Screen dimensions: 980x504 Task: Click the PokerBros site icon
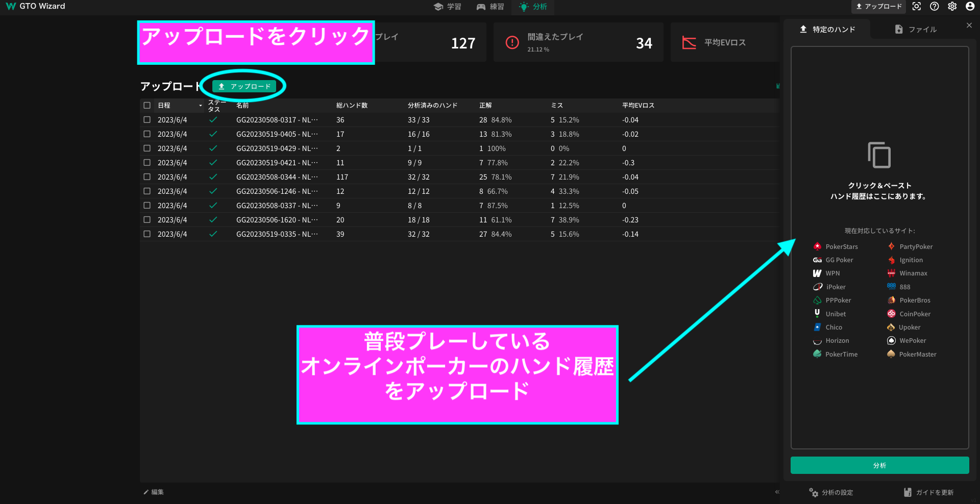891,300
